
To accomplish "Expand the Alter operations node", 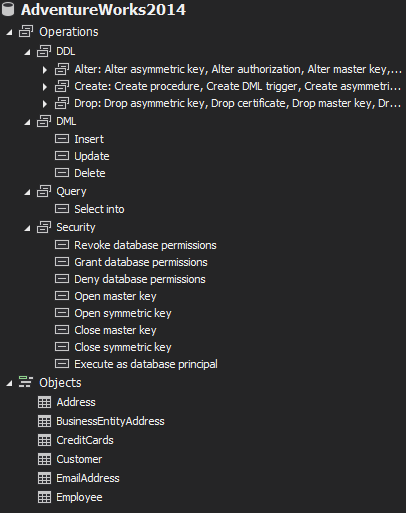I will click(x=44, y=70).
